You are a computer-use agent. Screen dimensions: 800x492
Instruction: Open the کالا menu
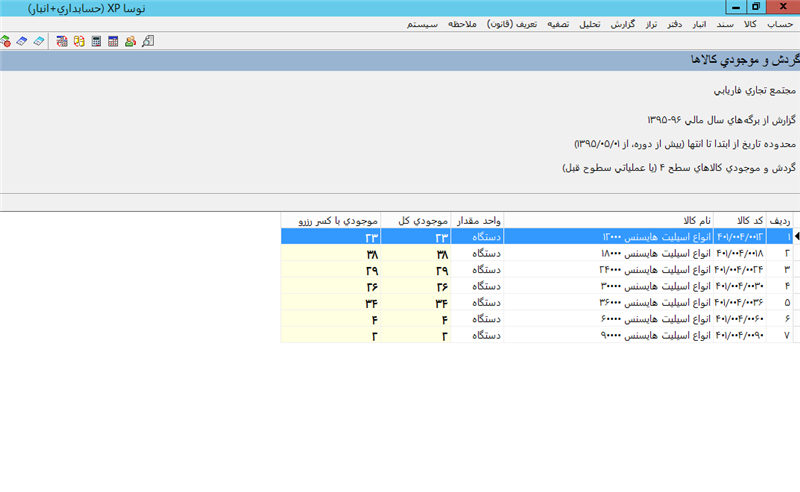pos(750,23)
